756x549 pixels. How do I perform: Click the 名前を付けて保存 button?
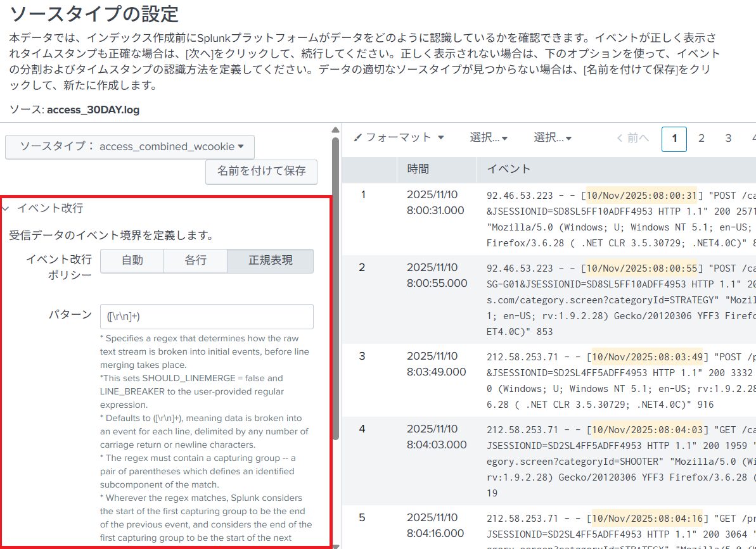click(261, 171)
